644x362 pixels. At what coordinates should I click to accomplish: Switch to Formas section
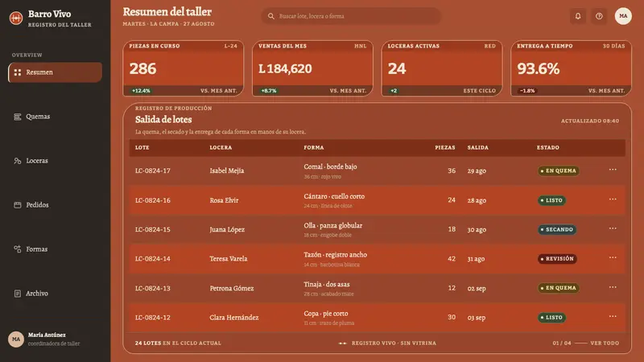[55, 249]
